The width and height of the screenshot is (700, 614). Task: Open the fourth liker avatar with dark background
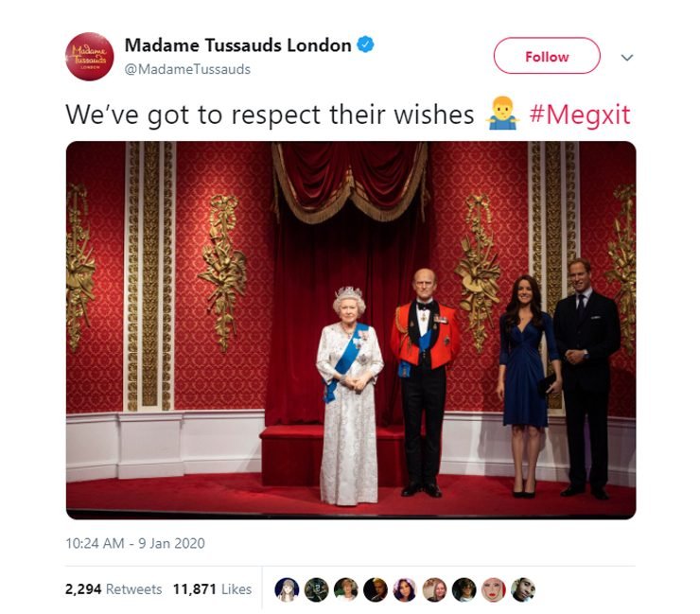(375, 589)
